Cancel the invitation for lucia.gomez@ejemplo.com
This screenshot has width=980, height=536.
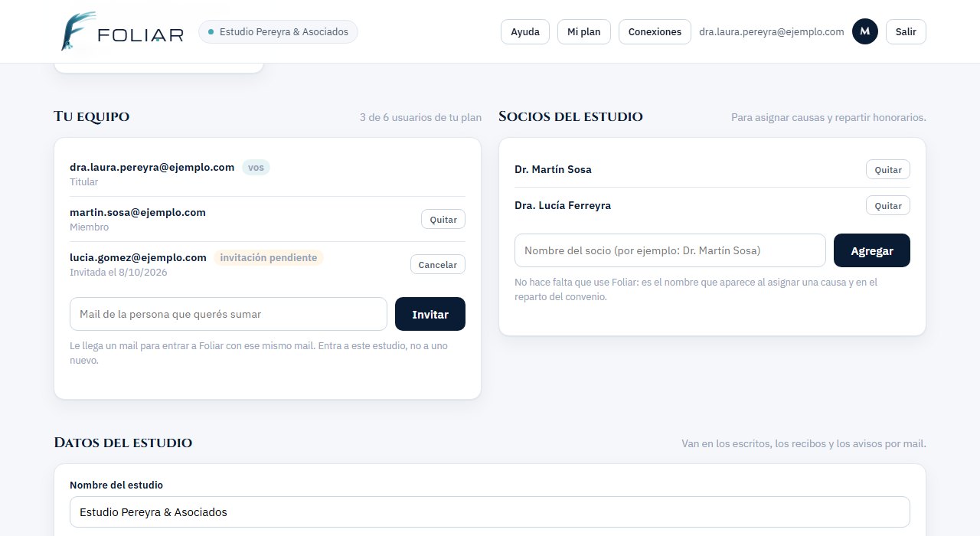click(x=438, y=264)
